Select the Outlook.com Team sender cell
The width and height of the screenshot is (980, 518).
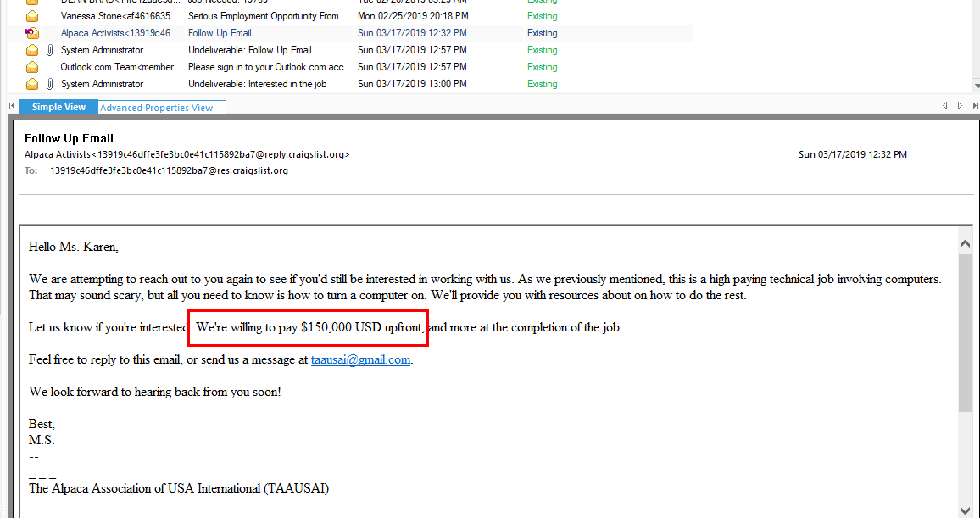[x=121, y=67]
